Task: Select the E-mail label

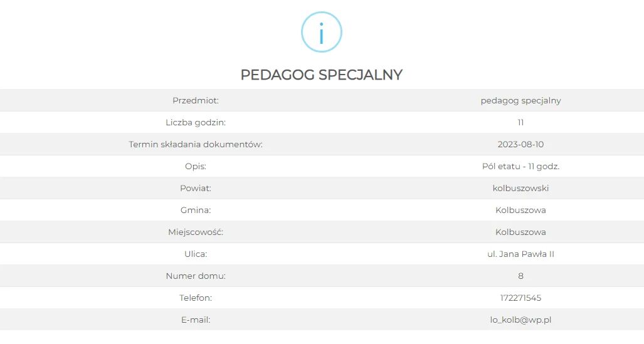Action: click(196, 320)
